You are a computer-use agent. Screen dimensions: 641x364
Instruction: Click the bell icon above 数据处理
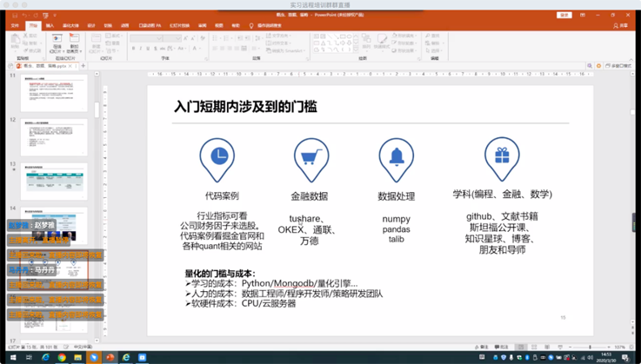(396, 157)
